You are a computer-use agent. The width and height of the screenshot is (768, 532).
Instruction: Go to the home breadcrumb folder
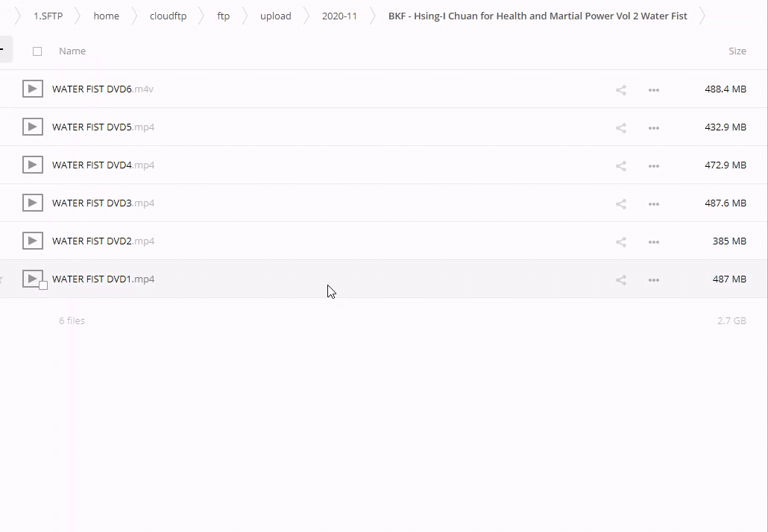pos(106,16)
